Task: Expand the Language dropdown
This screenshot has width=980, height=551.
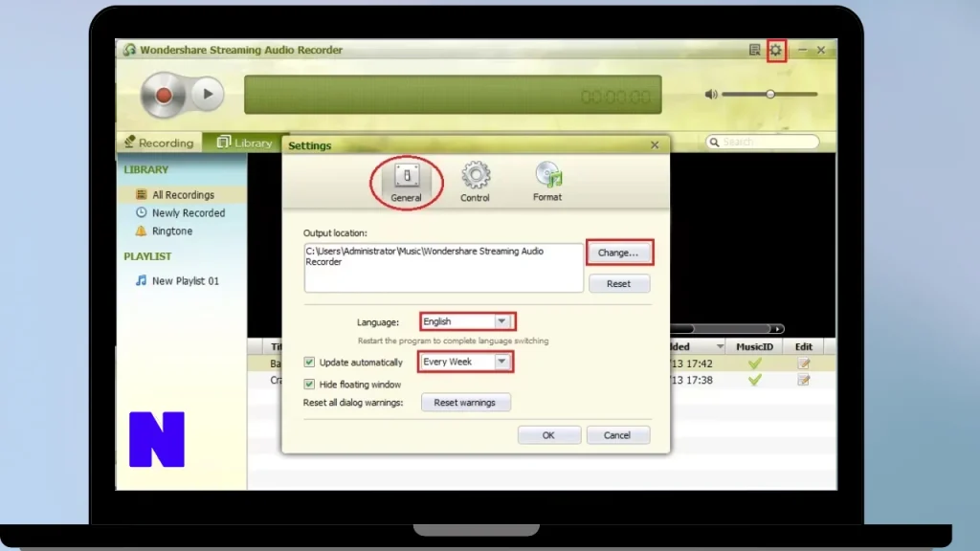Action: coord(501,321)
